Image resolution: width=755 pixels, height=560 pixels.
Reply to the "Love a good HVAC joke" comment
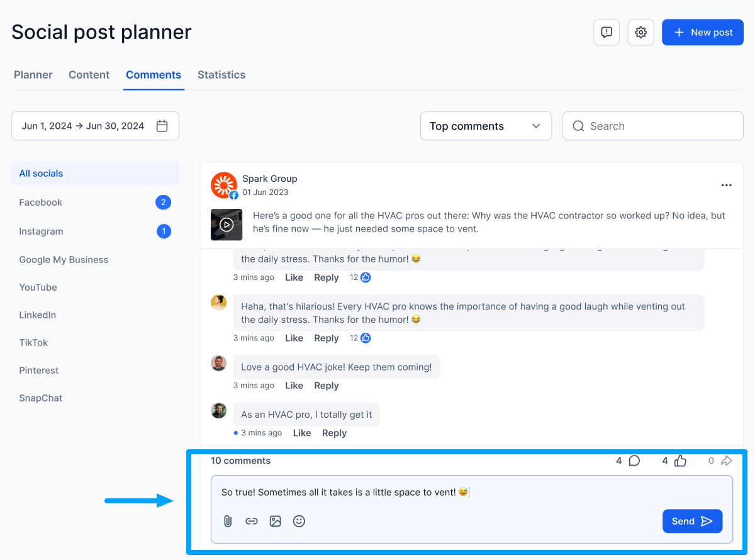pos(326,386)
